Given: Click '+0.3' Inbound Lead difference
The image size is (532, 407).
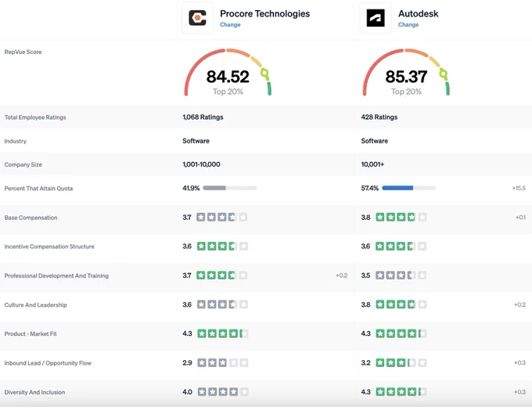Looking at the screenshot, I should tap(519, 363).
